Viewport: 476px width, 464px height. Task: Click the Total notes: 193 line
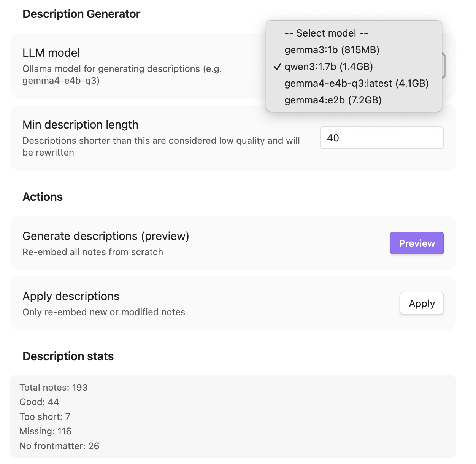(x=54, y=388)
